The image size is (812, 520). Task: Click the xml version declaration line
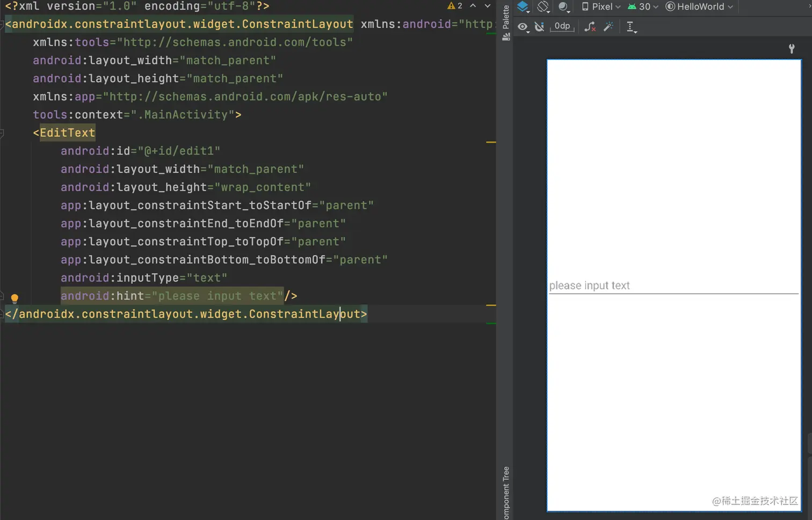(x=137, y=6)
